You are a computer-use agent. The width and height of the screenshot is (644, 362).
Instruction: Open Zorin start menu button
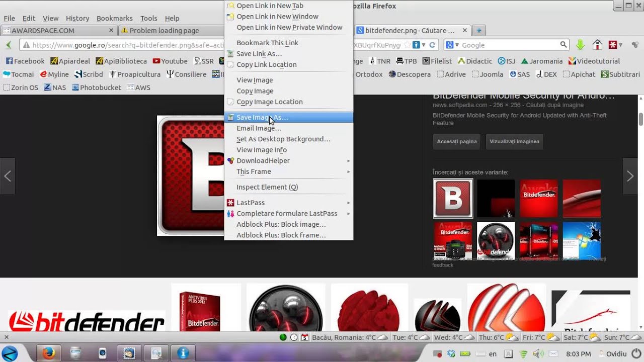coord(10,353)
